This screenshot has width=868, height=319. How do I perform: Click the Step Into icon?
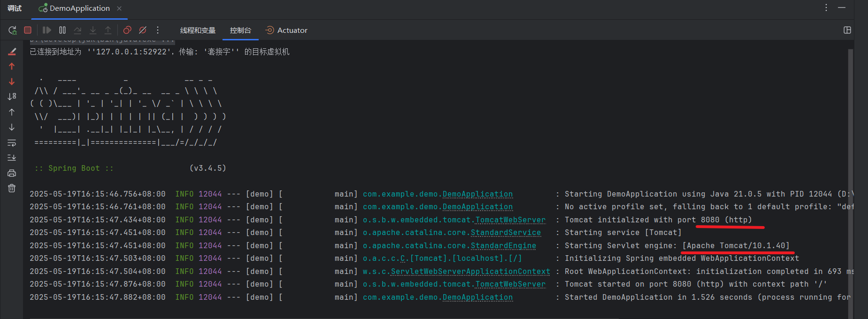tap(93, 30)
